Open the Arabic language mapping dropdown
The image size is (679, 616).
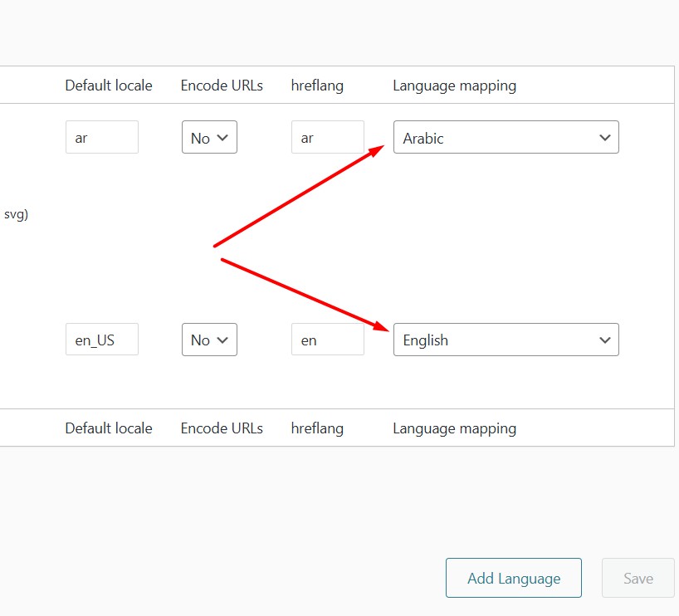pos(506,137)
